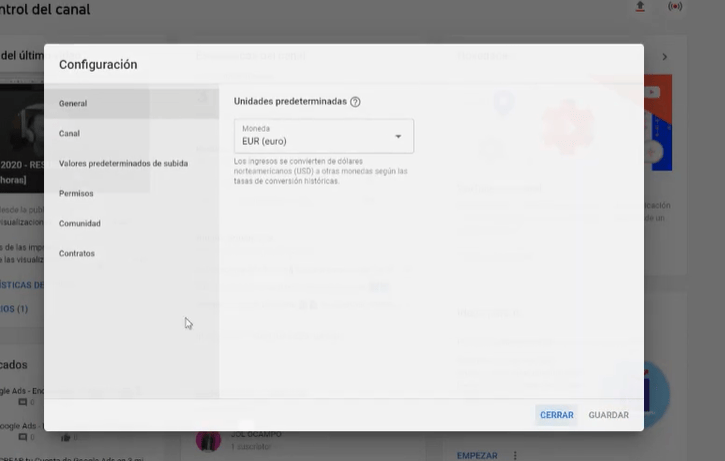Open the Contratos tab
The height and width of the screenshot is (461, 725).
pos(131,253)
